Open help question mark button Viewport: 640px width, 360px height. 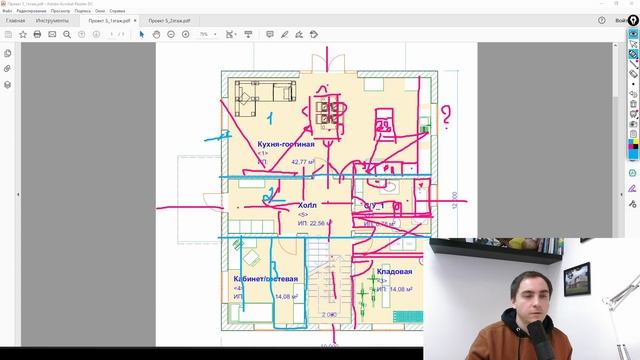coord(602,20)
